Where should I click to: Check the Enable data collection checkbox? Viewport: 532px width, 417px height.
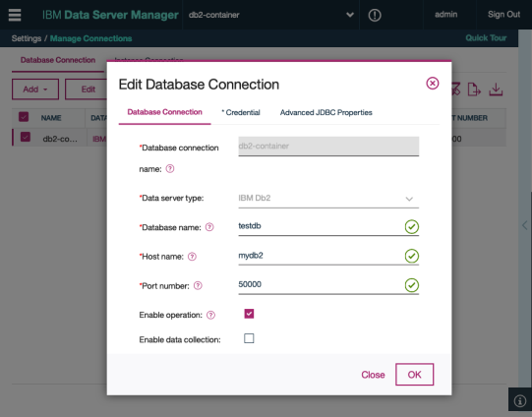tap(249, 338)
